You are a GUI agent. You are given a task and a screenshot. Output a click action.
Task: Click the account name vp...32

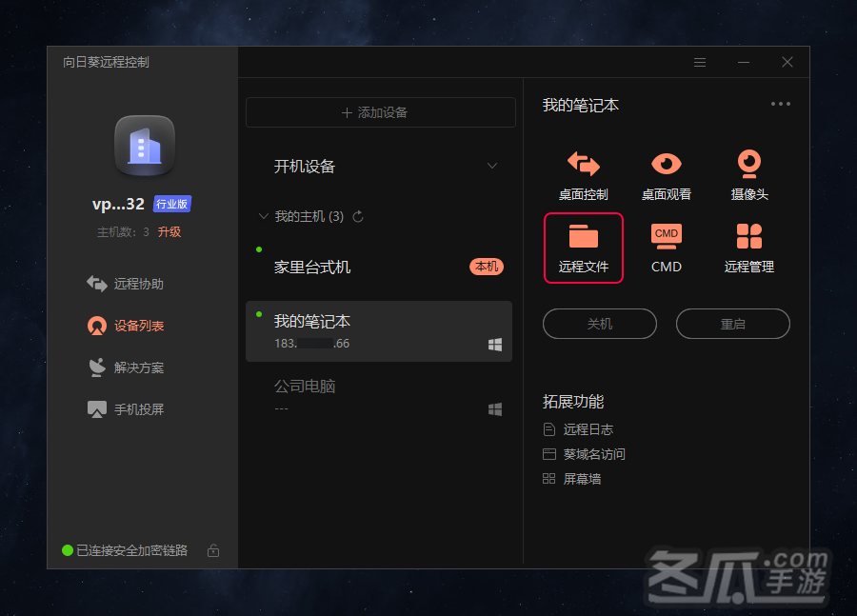point(118,204)
